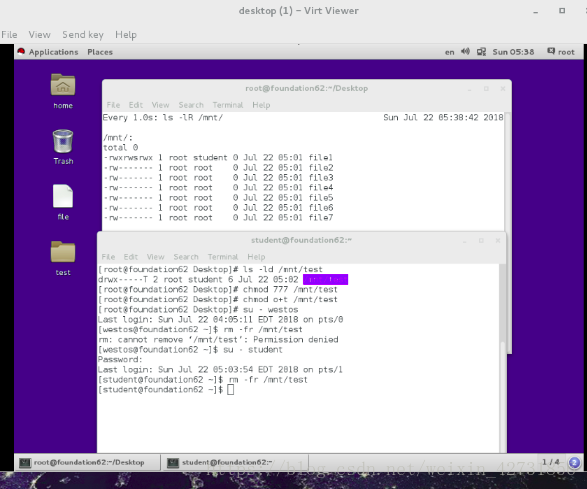Open Virt Viewer File menu
Image resolution: width=587 pixels, height=489 pixels.
point(9,35)
